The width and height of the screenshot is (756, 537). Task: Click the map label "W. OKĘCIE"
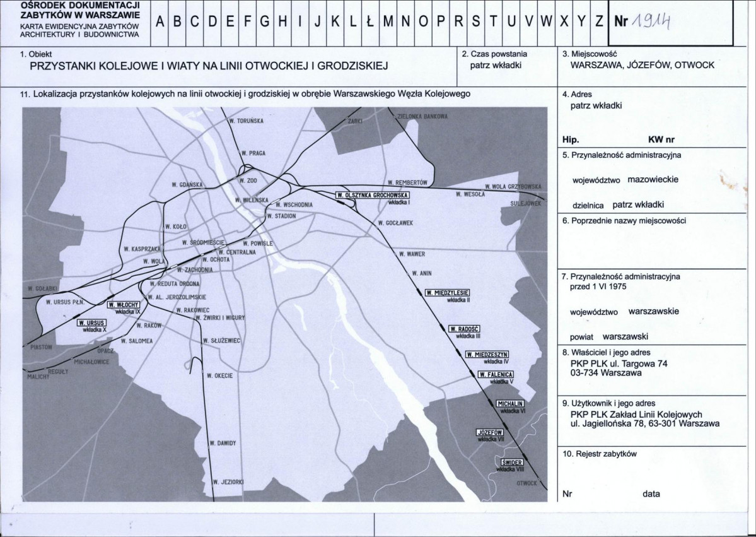(x=219, y=376)
